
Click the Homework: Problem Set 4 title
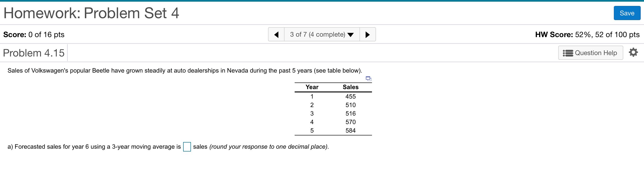coord(91,13)
